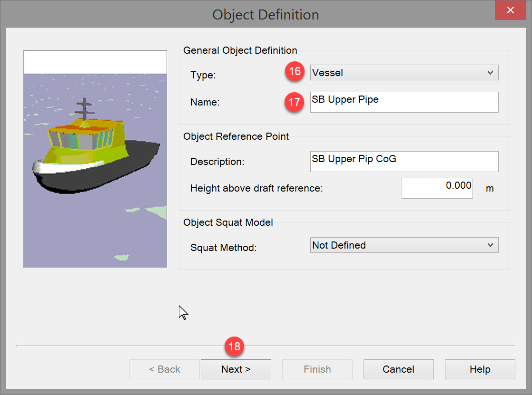The width and height of the screenshot is (532, 395).
Task: Expand the Squat Method dropdown
Action: (404, 245)
